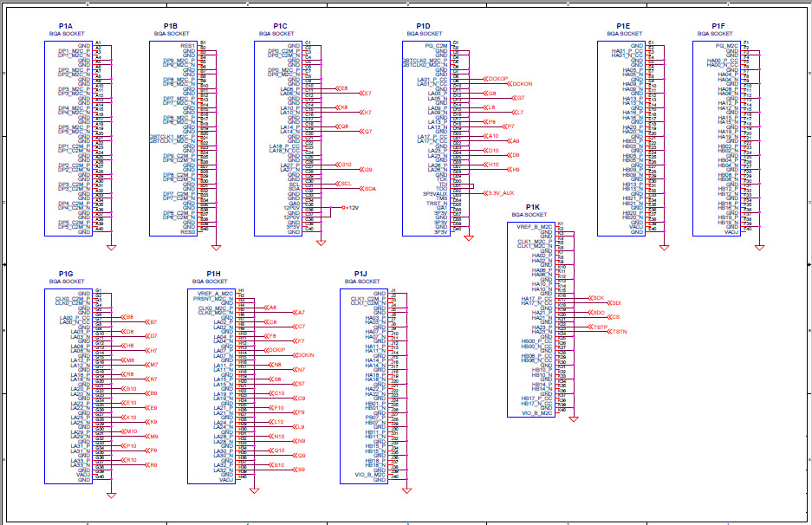812x525 pixels.
Task: Select the VADJ pin label on P1G
Action: 82,475
